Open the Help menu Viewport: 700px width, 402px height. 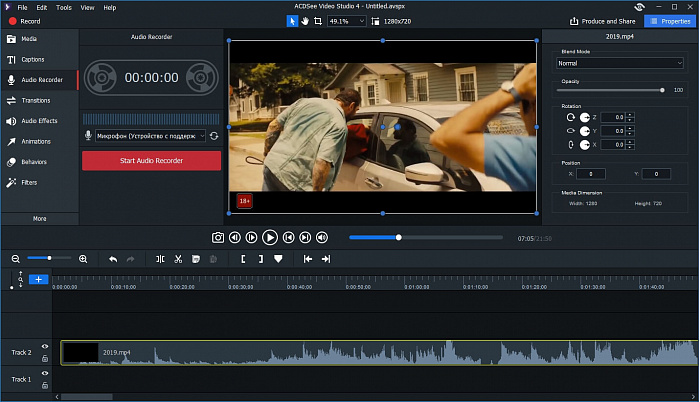(x=110, y=8)
